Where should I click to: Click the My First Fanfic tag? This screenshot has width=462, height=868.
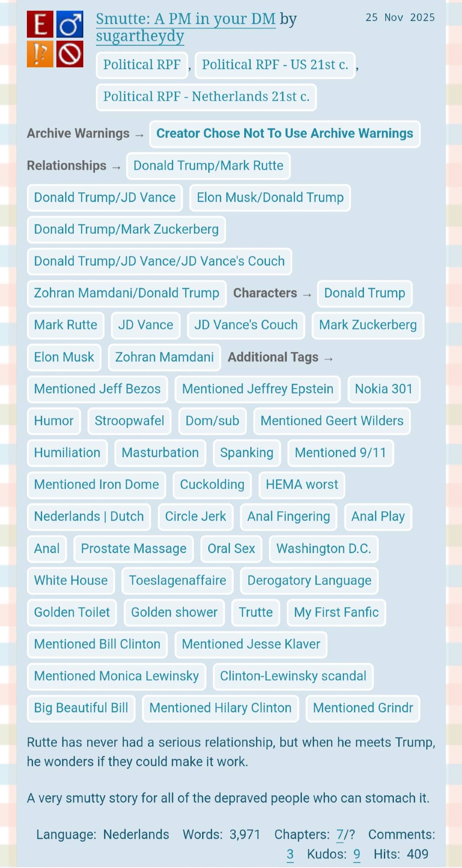[336, 612]
